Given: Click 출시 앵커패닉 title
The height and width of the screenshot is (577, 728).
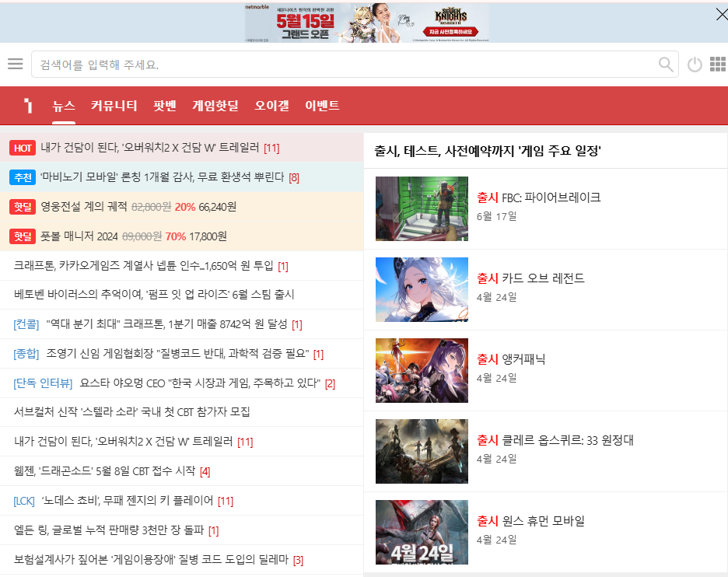Looking at the screenshot, I should point(511,359).
